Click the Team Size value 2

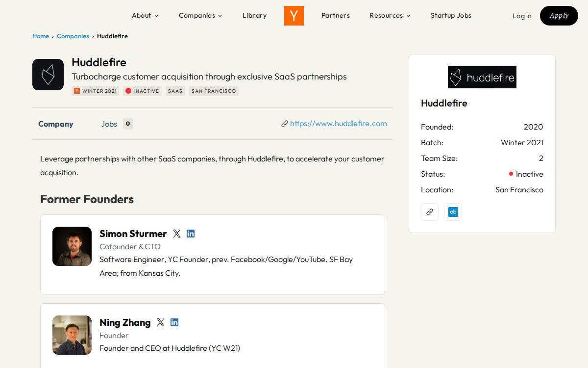pyautogui.click(x=541, y=158)
